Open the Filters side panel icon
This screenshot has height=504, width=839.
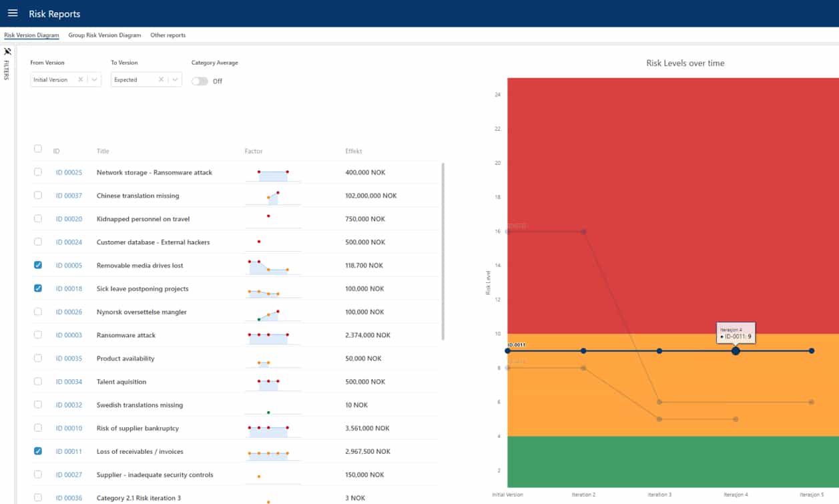tap(7, 52)
